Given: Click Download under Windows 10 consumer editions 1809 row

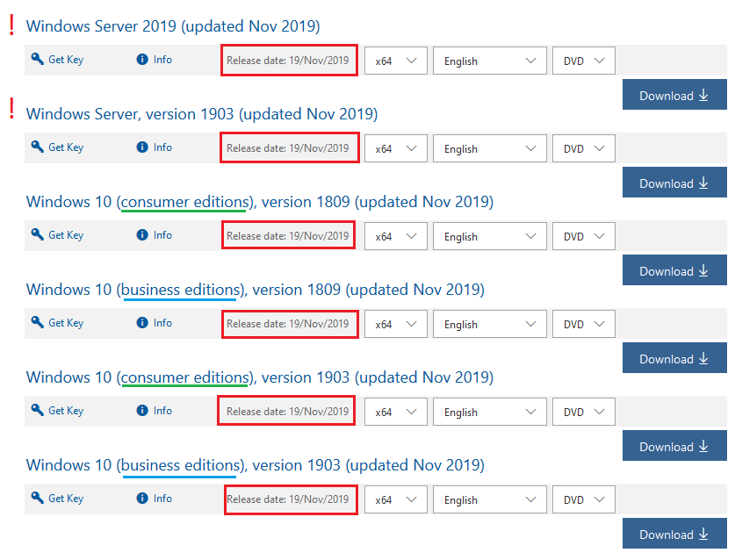Looking at the screenshot, I should click(x=674, y=270).
